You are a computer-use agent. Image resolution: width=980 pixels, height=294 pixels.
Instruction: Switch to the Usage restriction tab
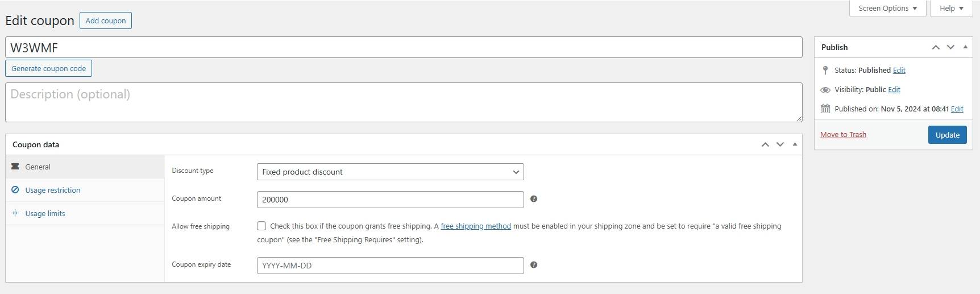53,191
